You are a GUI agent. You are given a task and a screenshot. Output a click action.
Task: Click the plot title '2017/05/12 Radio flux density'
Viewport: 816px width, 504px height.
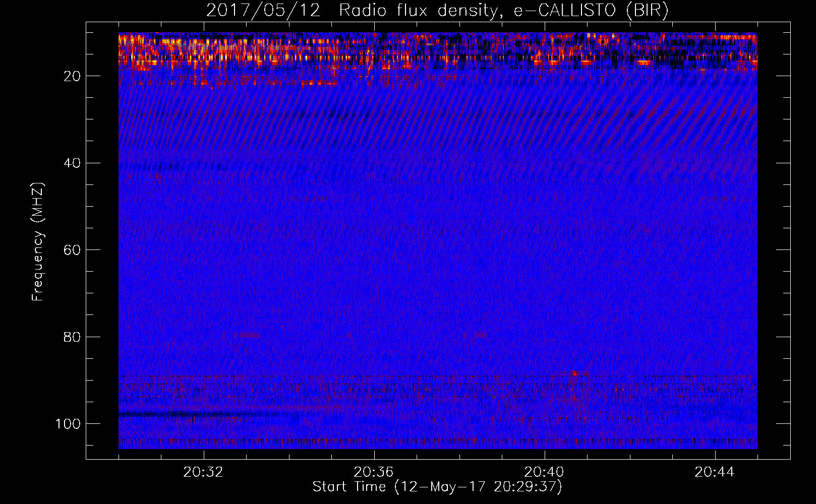coord(437,11)
